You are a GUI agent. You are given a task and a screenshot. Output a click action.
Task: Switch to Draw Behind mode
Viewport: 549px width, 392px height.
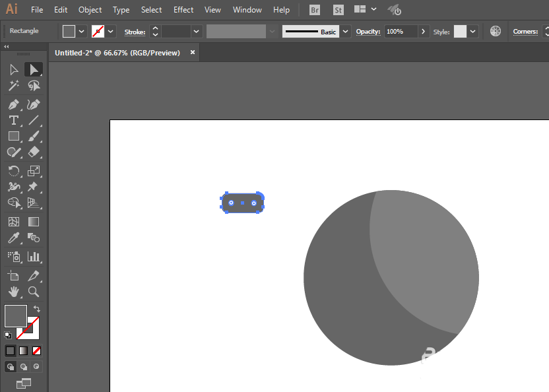[24, 367]
